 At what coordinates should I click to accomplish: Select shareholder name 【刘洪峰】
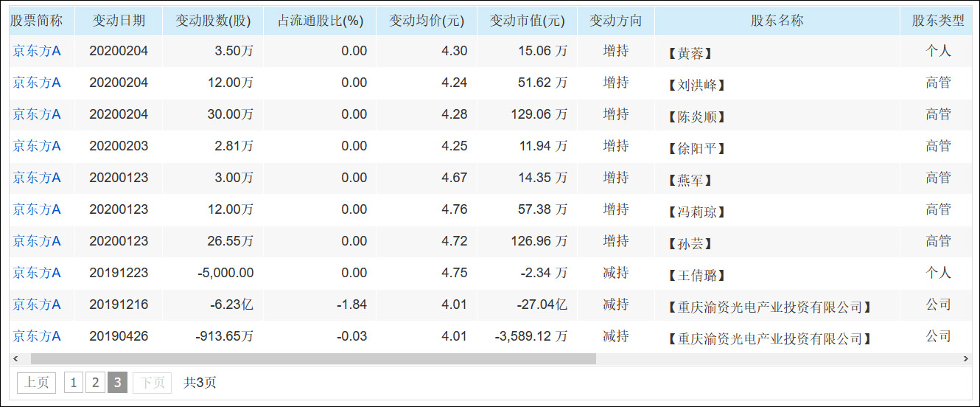point(696,85)
